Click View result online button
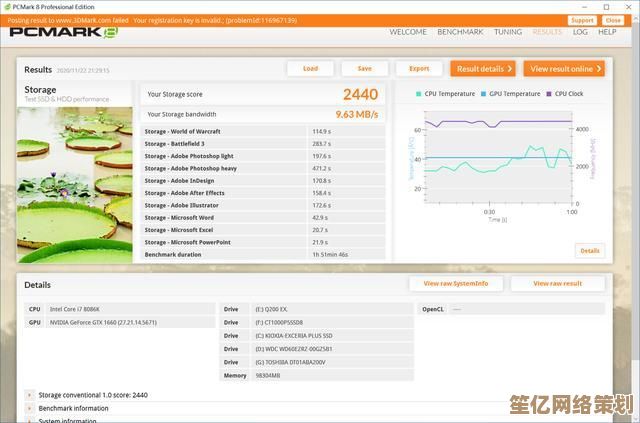640x423 pixels. pyautogui.click(x=564, y=69)
